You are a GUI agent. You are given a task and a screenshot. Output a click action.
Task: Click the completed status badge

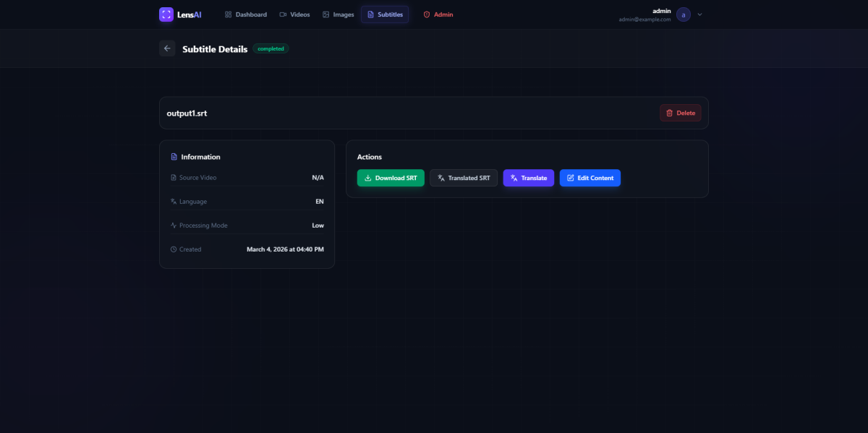point(271,49)
